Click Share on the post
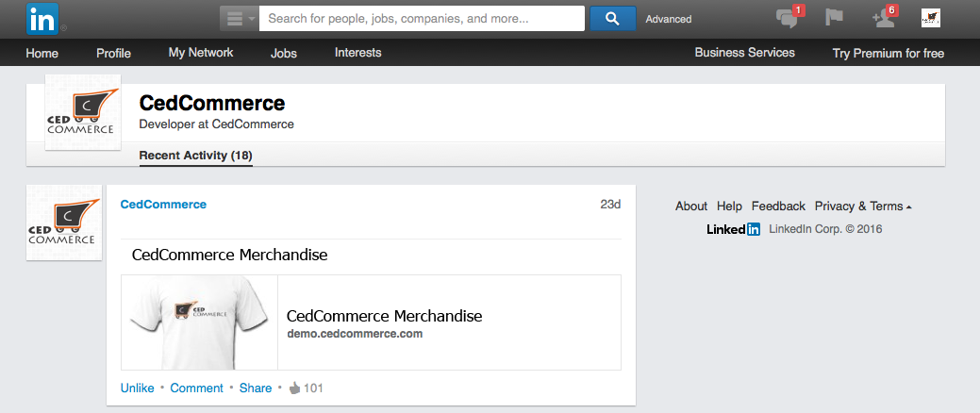The width and height of the screenshot is (980, 413). pos(255,388)
